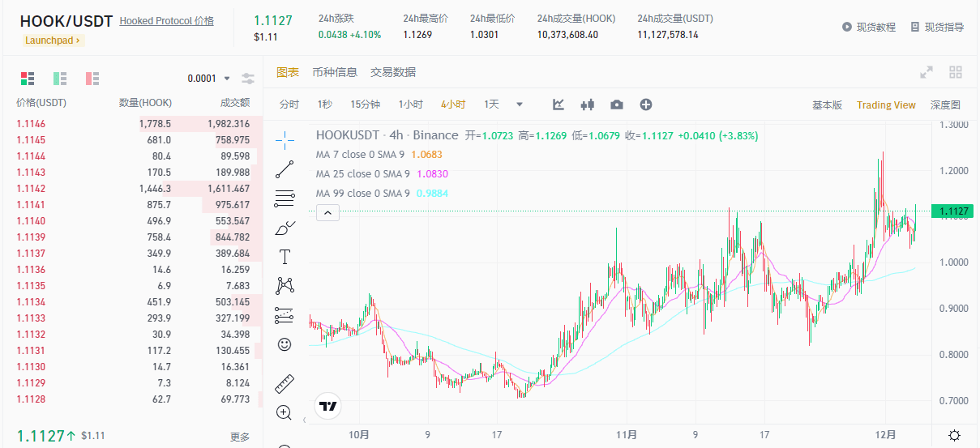Image resolution: width=980 pixels, height=448 pixels.
Task: Select the 1秒 interval
Action: click(x=325, y=105)
